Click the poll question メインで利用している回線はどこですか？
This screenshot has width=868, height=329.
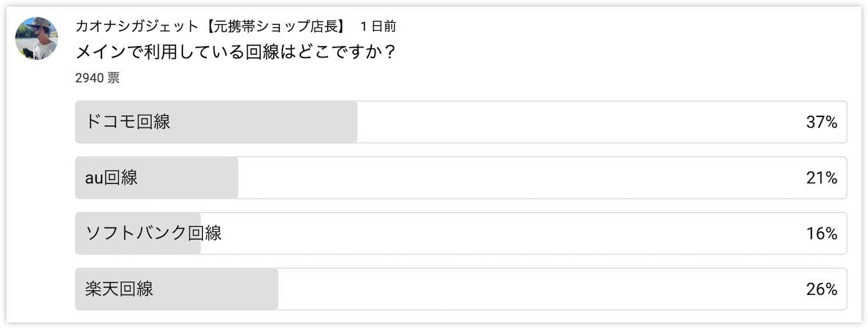[x=236, y=51]
